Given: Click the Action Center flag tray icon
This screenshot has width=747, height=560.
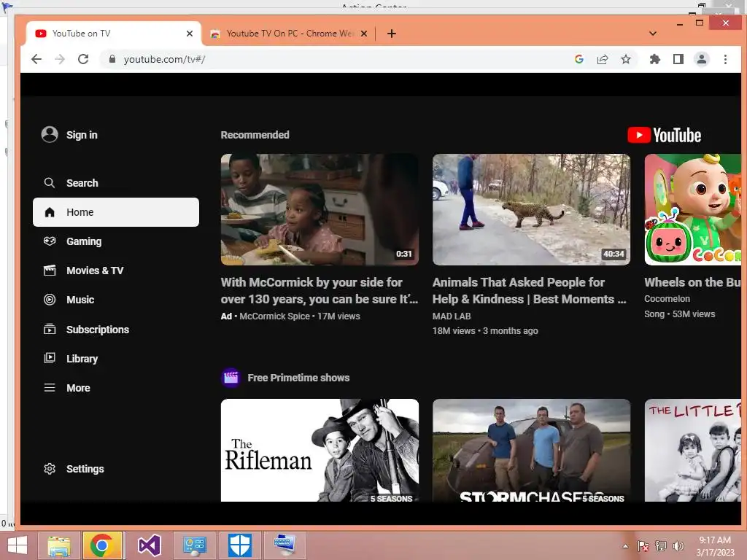Looking at the screenshot, I should tap(643, 546).
